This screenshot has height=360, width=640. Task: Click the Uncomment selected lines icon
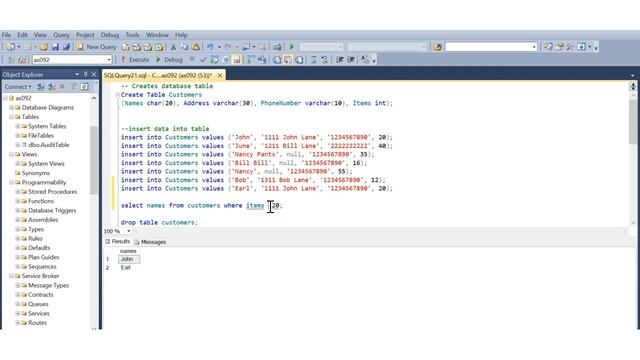click(324, 60)
